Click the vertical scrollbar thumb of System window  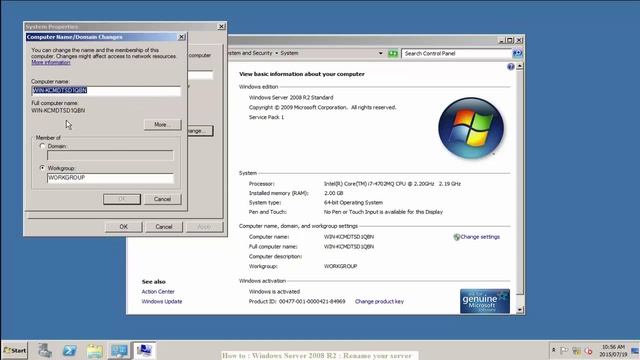click(x=520, y=182)
